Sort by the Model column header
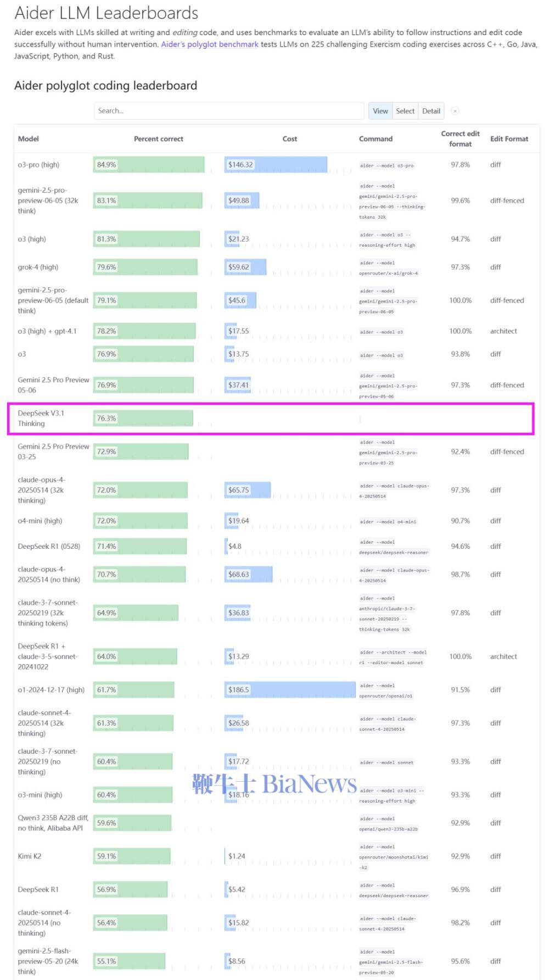This screenshot has height=980, width=549. click(x=29, y=139)
